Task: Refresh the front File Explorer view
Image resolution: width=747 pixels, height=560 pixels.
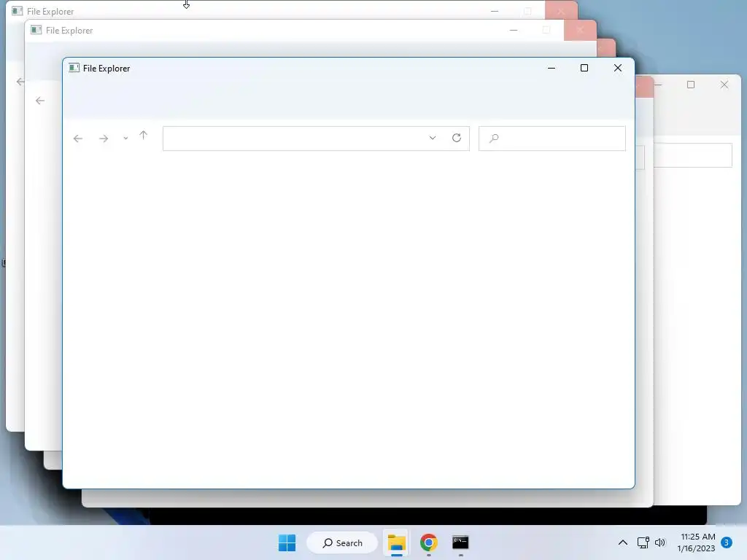Action: pyautogui.click(x=457, y=138)
